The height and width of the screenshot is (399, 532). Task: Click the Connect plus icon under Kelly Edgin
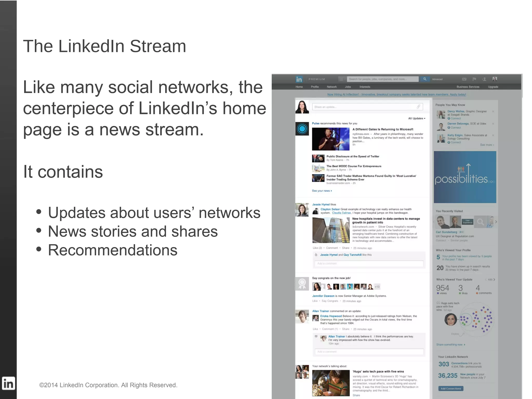pos(449,142)
